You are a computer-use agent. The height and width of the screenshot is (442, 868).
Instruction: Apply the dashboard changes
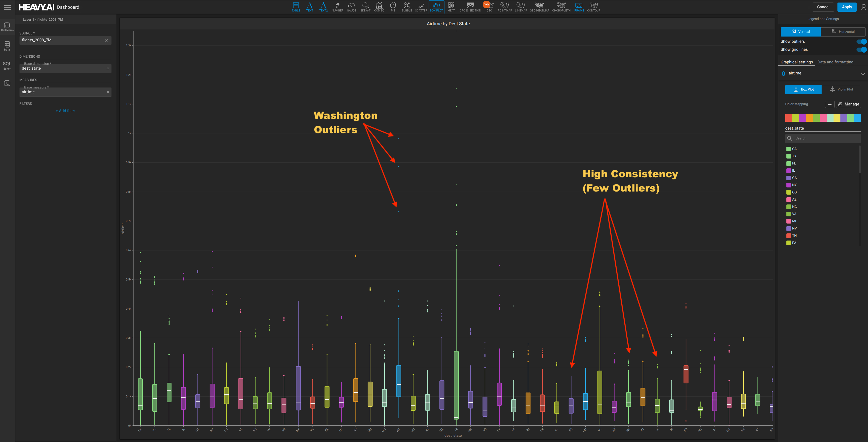coord(847,7)
